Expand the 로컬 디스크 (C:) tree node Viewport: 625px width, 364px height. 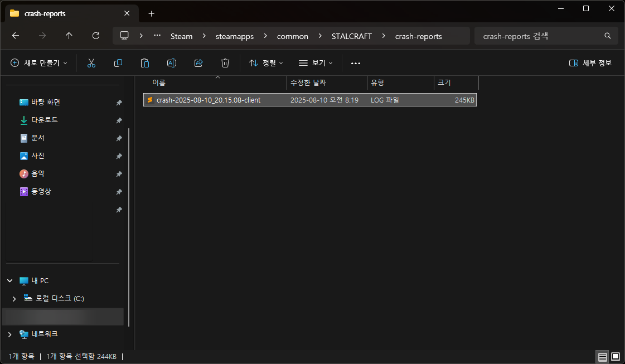[x=14, y=299]
